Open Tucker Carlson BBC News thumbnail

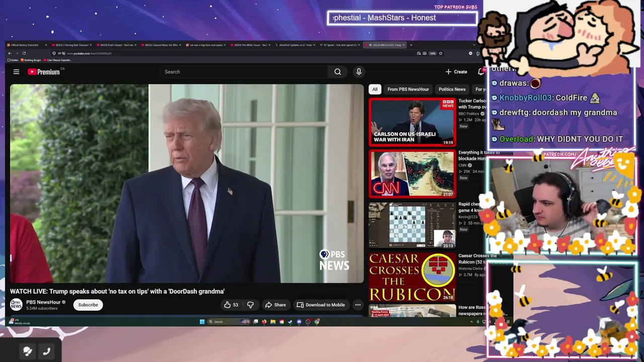(x=413, y=122)
